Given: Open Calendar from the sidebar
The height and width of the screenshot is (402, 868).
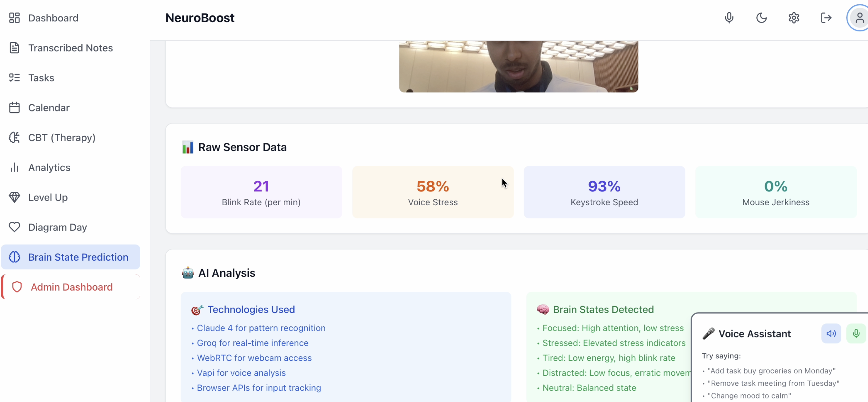Looking at the screenshot, I should pyautogui.click(x=49, y=108).
